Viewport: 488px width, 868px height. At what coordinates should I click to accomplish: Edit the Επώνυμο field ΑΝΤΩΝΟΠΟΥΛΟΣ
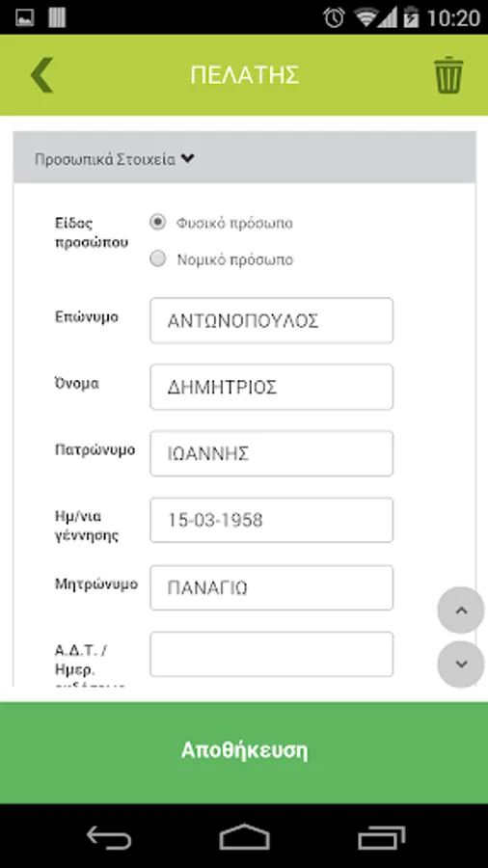[272, 320]
